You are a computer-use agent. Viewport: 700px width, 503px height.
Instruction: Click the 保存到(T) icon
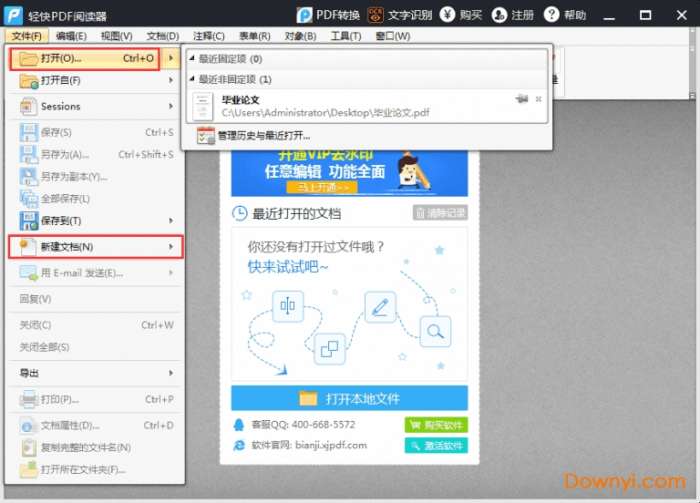point(29,221)
